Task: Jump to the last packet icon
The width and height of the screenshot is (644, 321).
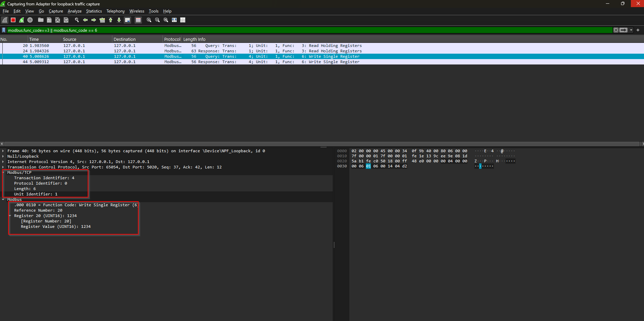Action: click(x=119, y=20)
